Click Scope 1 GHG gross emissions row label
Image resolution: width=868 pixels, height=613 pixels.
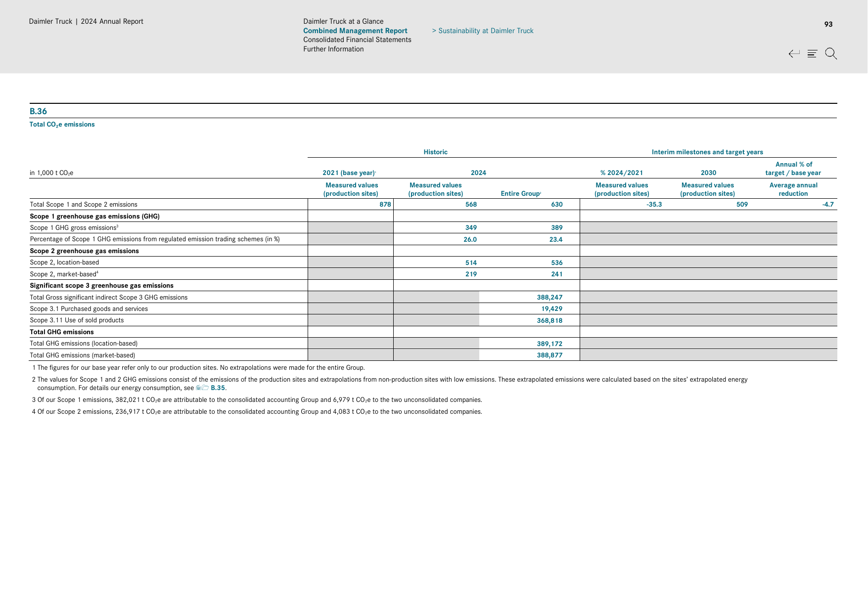click(x=74, y=228)
